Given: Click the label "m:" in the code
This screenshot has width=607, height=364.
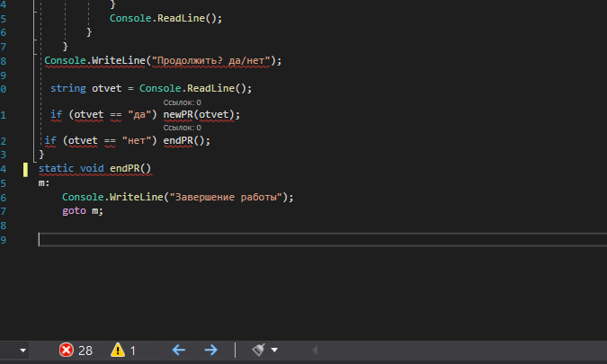Looking at the screenshot, I should 44,183.
